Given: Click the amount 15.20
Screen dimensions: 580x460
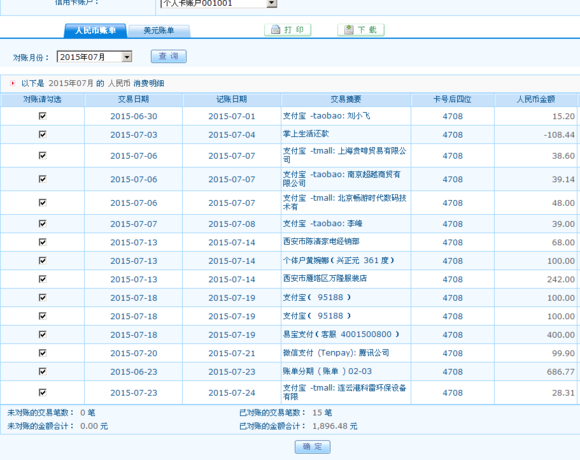Looking at the screenshot, I should (563, 116).
